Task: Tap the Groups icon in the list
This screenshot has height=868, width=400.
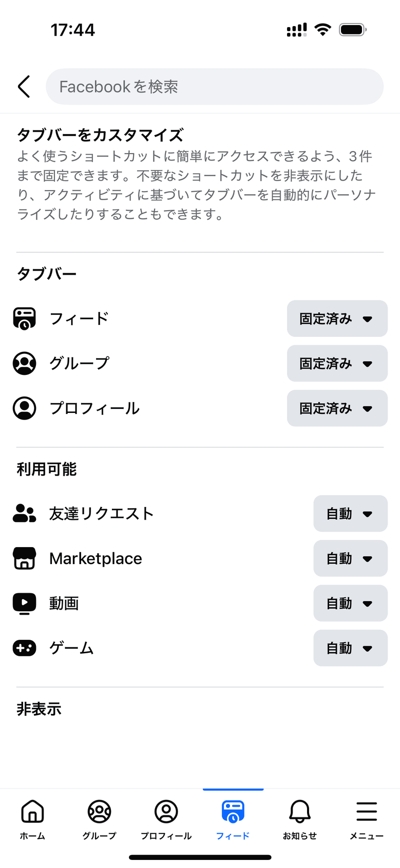Action: coord(24,363)
